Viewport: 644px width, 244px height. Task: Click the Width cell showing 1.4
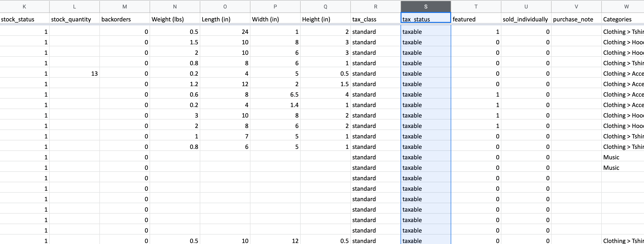[x=275, y=105]
